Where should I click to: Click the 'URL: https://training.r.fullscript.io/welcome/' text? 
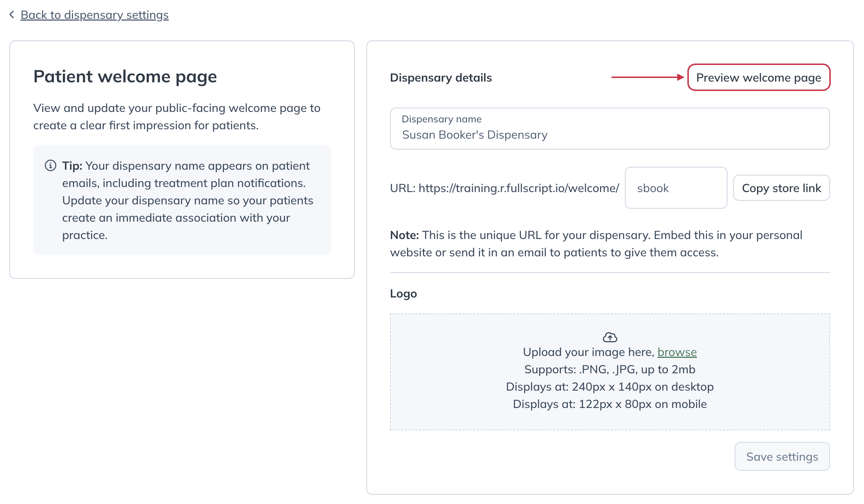tap(505, 188)
